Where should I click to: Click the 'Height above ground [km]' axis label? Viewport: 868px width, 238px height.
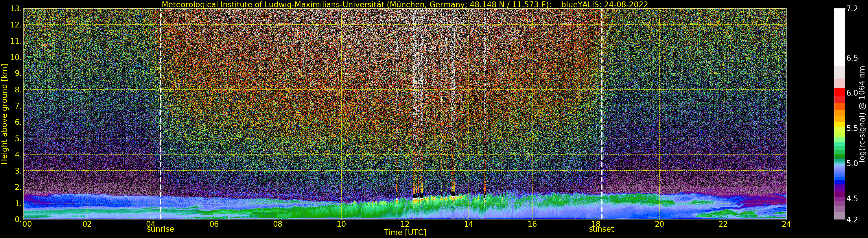coord(4,114)
